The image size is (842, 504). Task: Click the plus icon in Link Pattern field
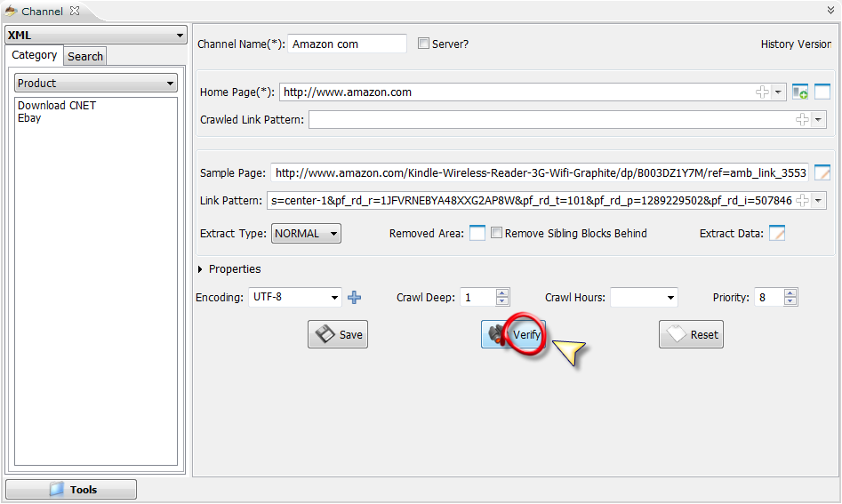click(802, 201)
